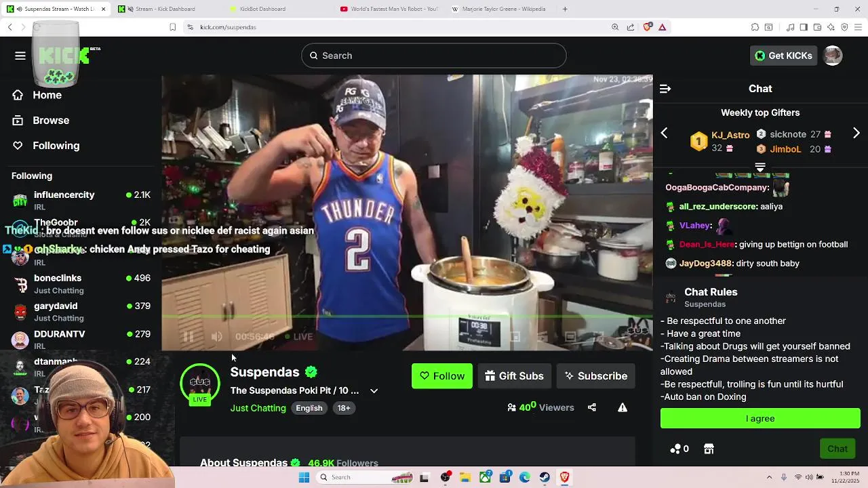Show next top gifters arrow

tap(856, 134)
